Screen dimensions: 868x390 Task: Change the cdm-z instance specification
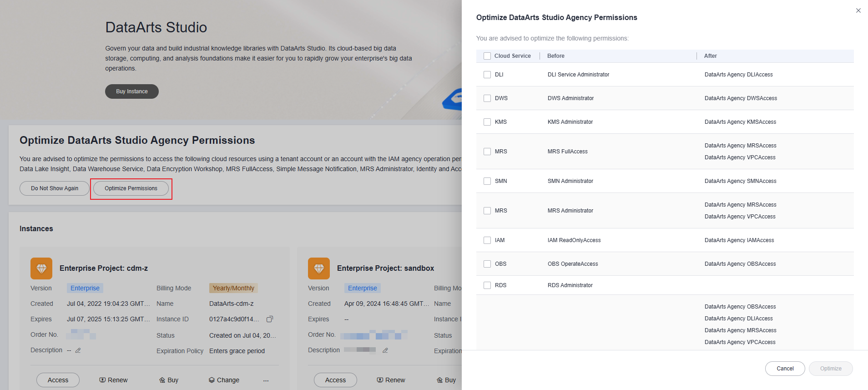(x=224, y=380)
